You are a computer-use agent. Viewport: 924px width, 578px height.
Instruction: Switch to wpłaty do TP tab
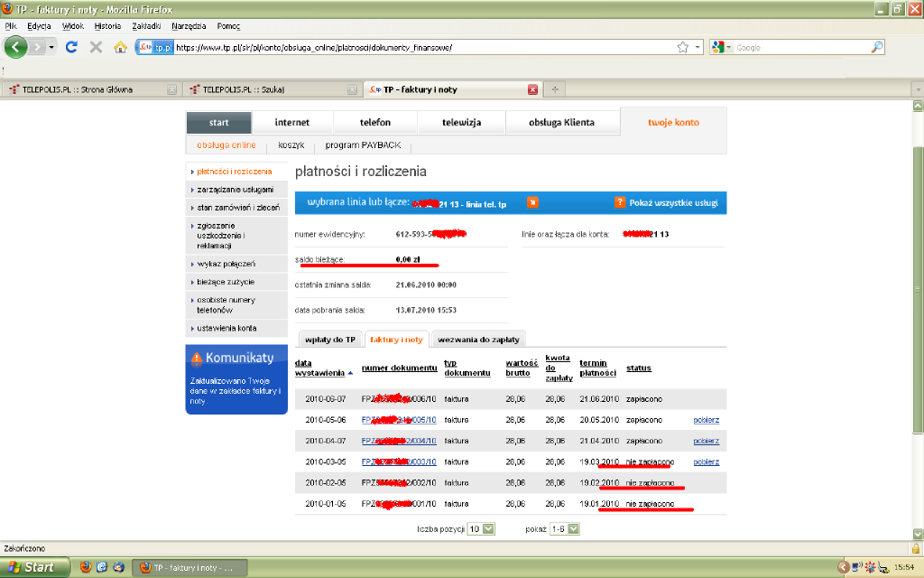click(x=330, y=340)
